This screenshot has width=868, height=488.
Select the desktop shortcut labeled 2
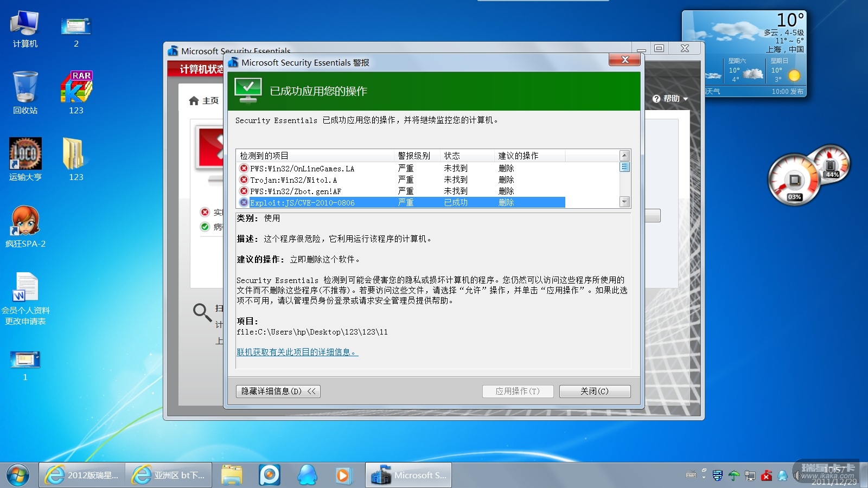tap(76, 31)
